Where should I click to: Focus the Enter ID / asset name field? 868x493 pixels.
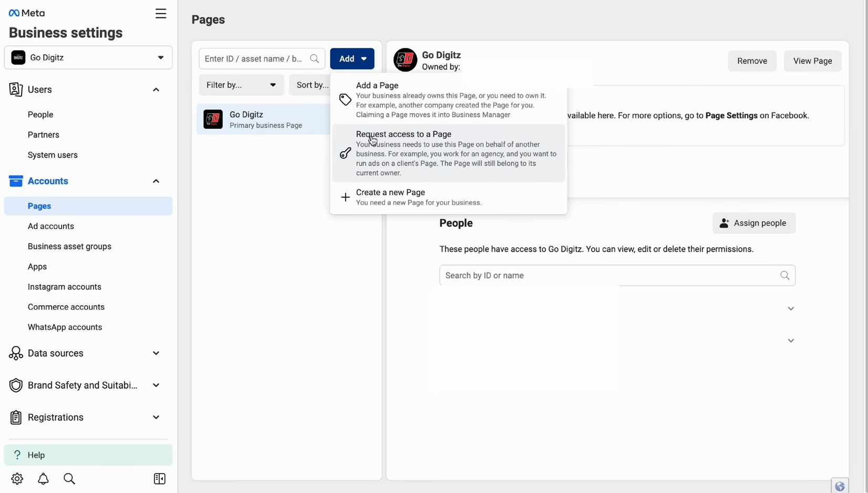coord(262,59)
